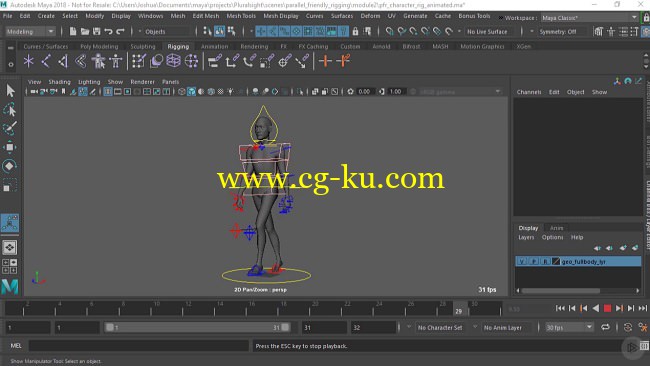Viewport: 650px width, 366px height.
Task: Open the Layers menu in Layer Editor
Action: 526,237
